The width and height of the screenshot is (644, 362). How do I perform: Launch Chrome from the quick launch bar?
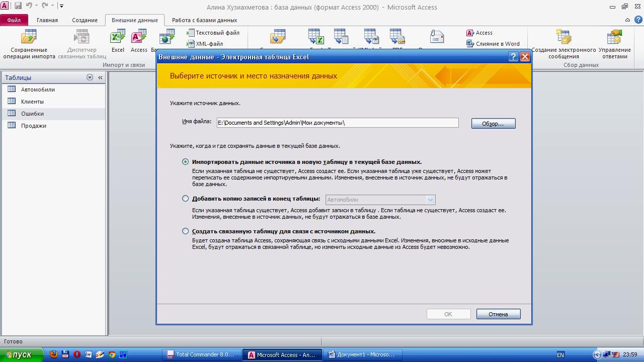(112, 354)
